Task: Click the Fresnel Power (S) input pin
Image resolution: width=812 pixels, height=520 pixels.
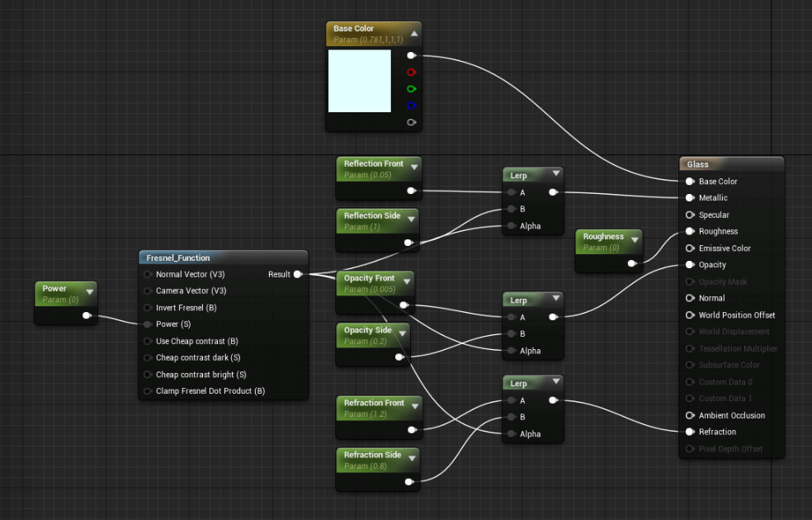Action: coord(148,324)
